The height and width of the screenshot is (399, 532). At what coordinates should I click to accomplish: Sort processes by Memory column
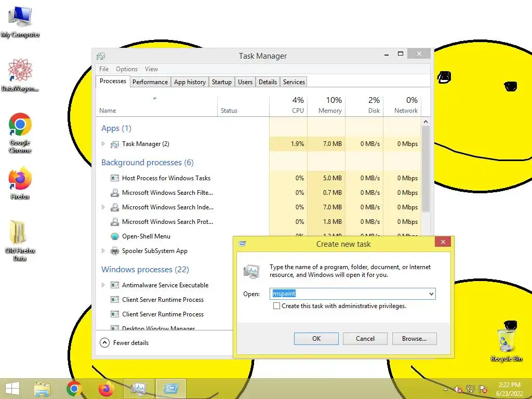tap(326, 105)
